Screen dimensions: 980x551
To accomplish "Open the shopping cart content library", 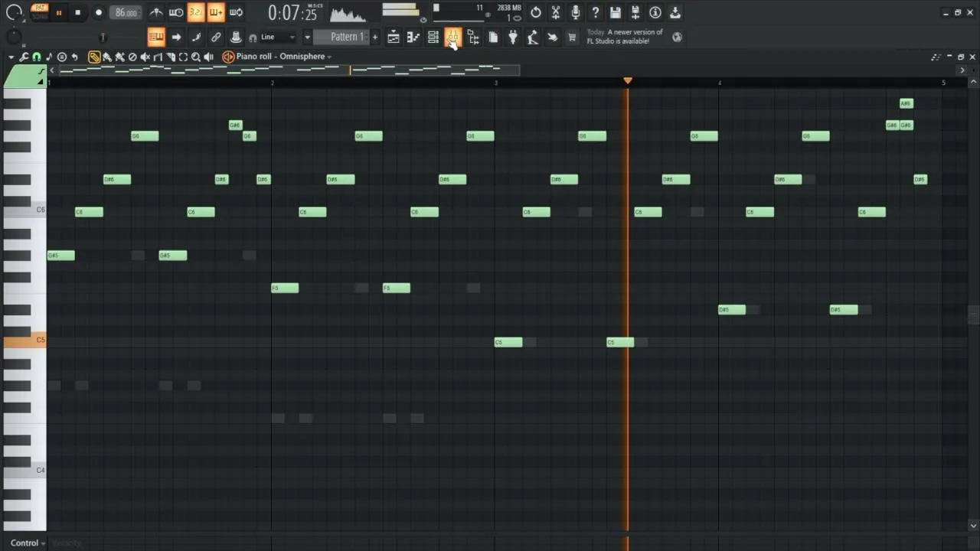I will (x=572, y=37).
